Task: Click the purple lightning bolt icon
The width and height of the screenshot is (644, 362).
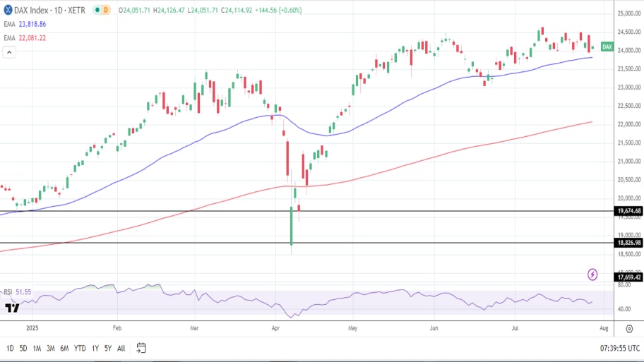Action: 592,274
